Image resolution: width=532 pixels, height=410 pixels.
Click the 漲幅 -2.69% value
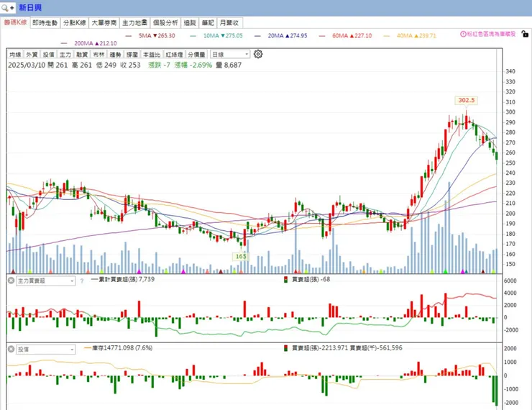point(193,65)
